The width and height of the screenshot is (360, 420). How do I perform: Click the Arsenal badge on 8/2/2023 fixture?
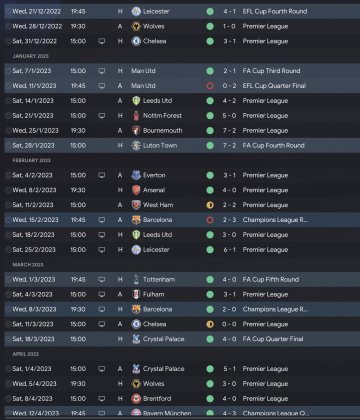click(x=136, y=190)
